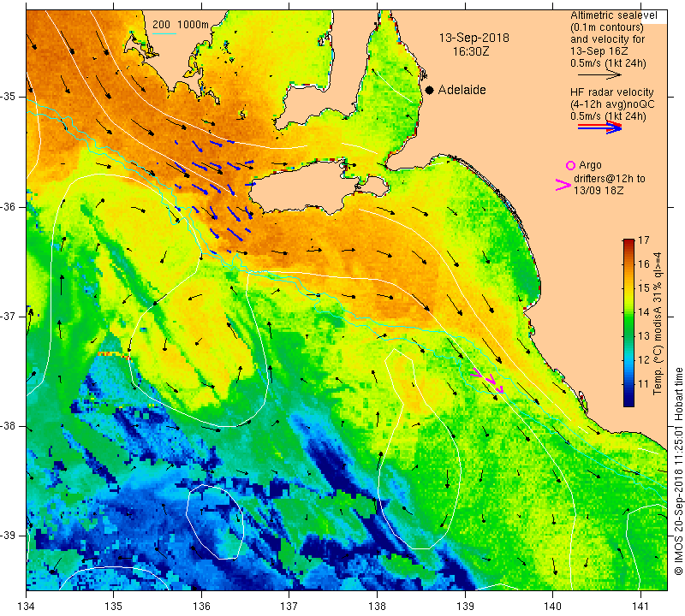Click the colorbar label 15
This screenshot has height=616, width=685.
pyautogui.click(x=644, y=287)
